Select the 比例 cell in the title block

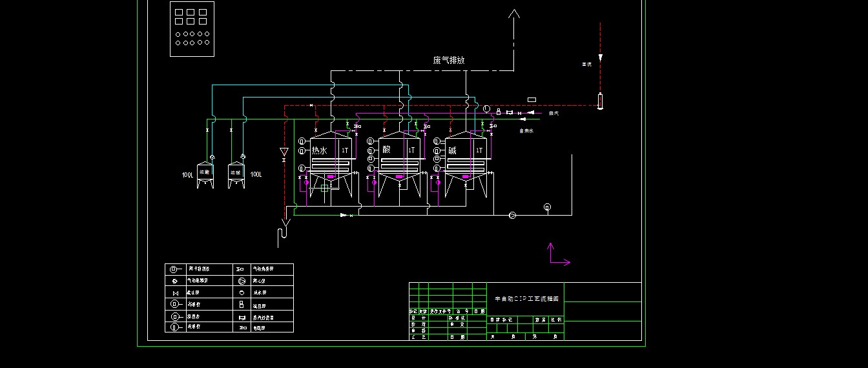coord(556,320)
